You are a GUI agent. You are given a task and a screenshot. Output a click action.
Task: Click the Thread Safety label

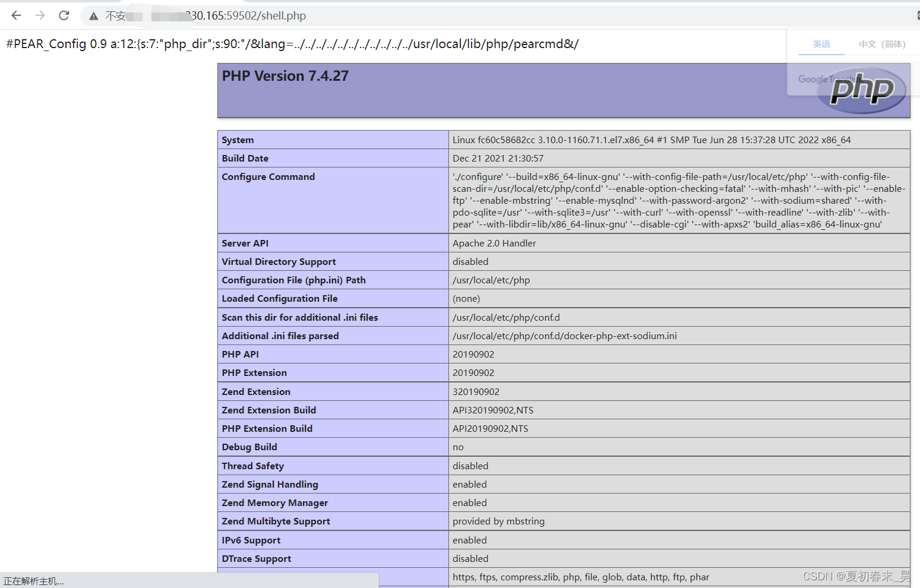coord(253,466)
